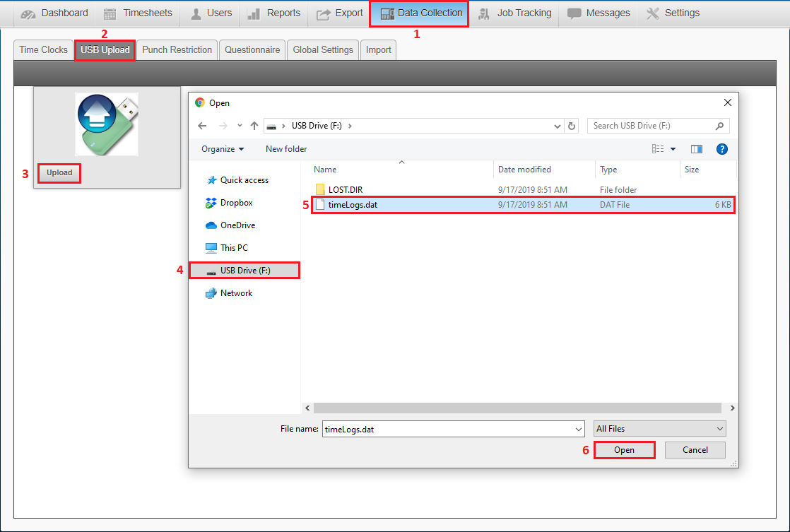The image size is (790, 532).
Task: Select the timeLogs.dat file
Action: (x=351, y=205)
